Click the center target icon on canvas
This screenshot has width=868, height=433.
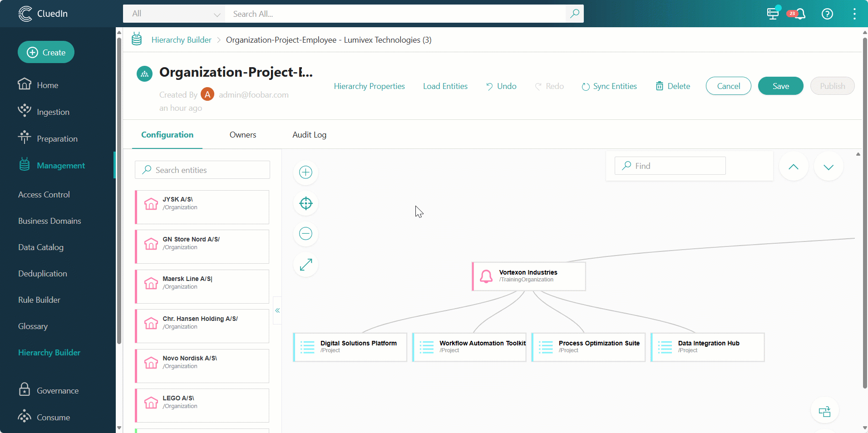(306, 203)
